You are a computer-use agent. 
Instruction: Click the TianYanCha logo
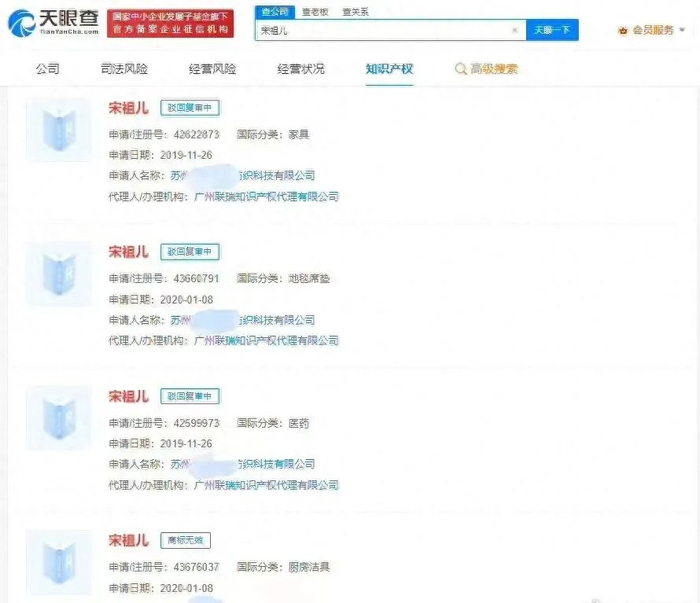point(54,23)
